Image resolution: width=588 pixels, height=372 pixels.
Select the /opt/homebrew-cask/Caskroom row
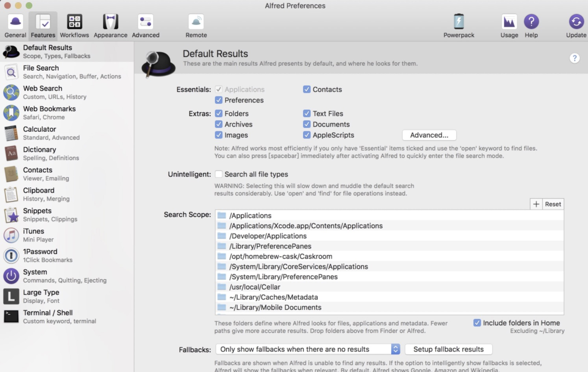[x=389, y=256]
